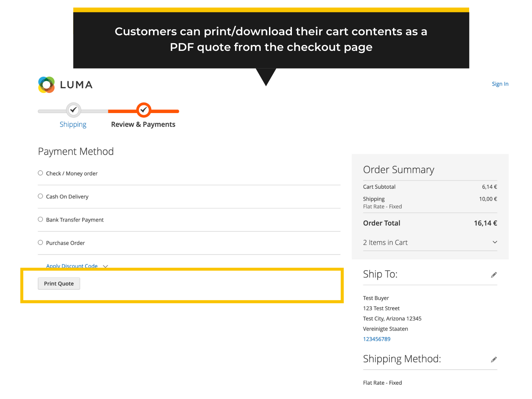This screenshot has height=399, width=532.
Task: Select the Check / Money order payment option
Action: tap(40, 173)
